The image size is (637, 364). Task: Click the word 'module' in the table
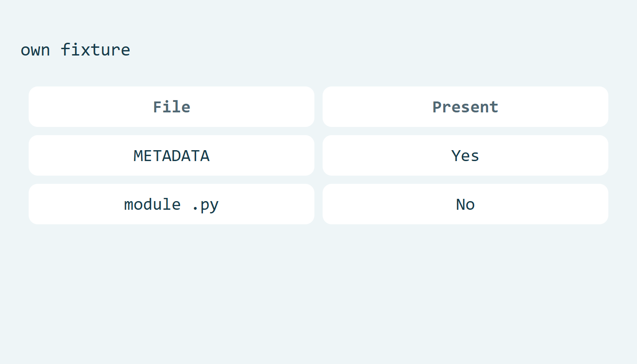click(x=152, y=204)
